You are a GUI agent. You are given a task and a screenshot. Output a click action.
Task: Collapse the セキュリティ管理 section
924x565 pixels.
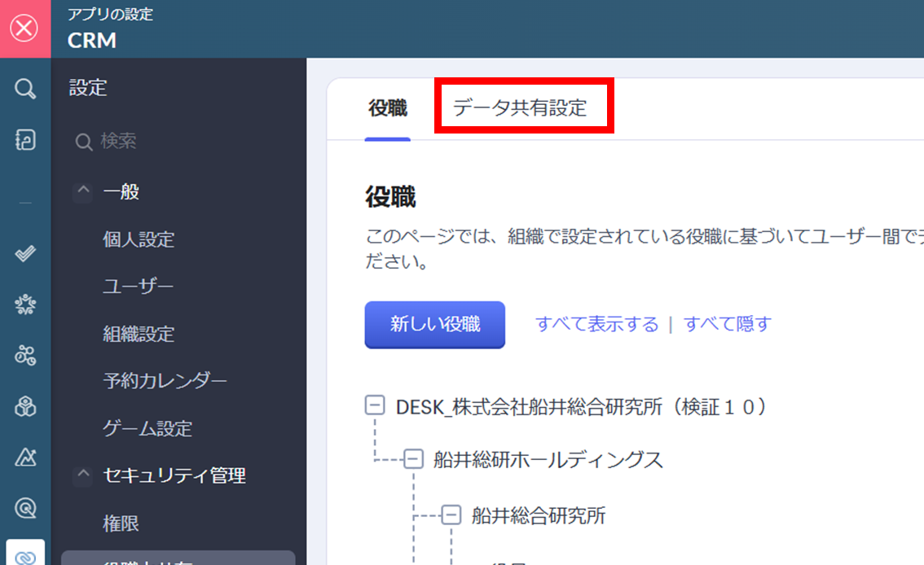[83, 475]
